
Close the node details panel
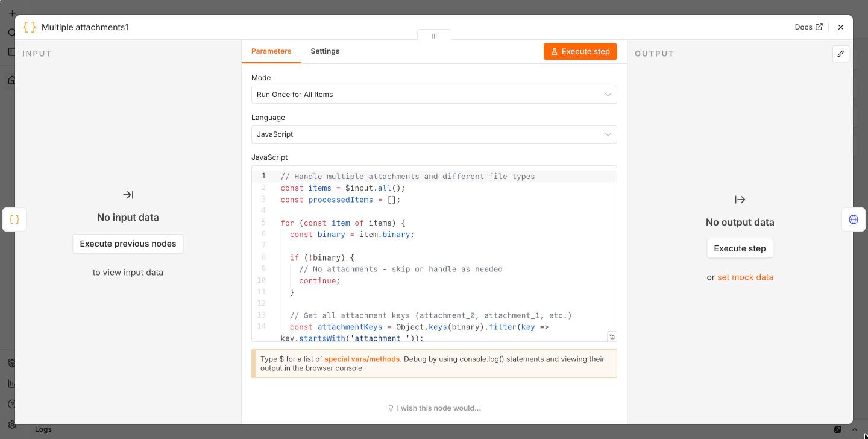(841, 27)
